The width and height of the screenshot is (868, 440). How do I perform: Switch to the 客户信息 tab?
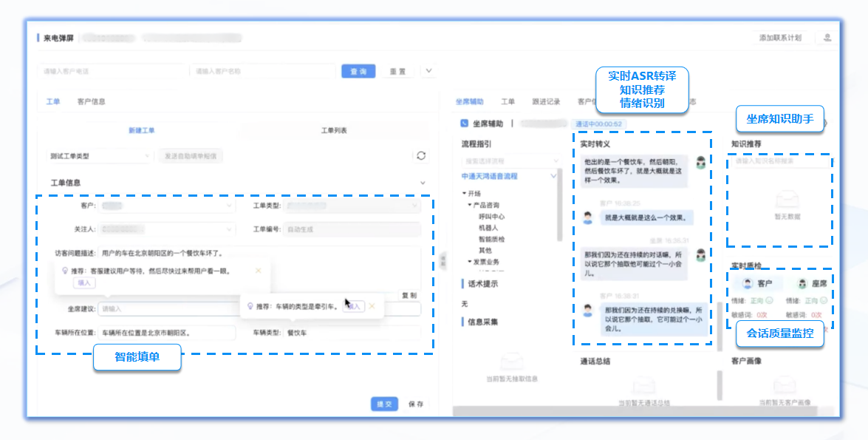(x=92, y=102)
